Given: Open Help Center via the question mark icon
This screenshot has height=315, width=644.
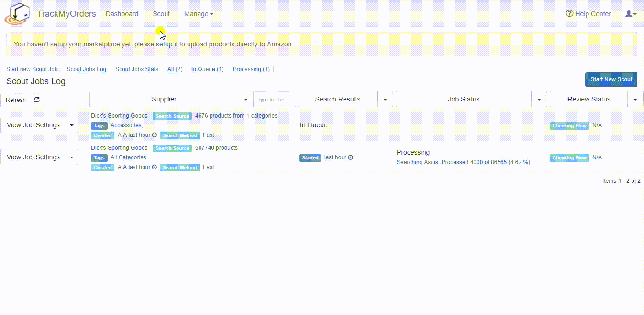Looking at the screenshot, I should click(570, 14).
